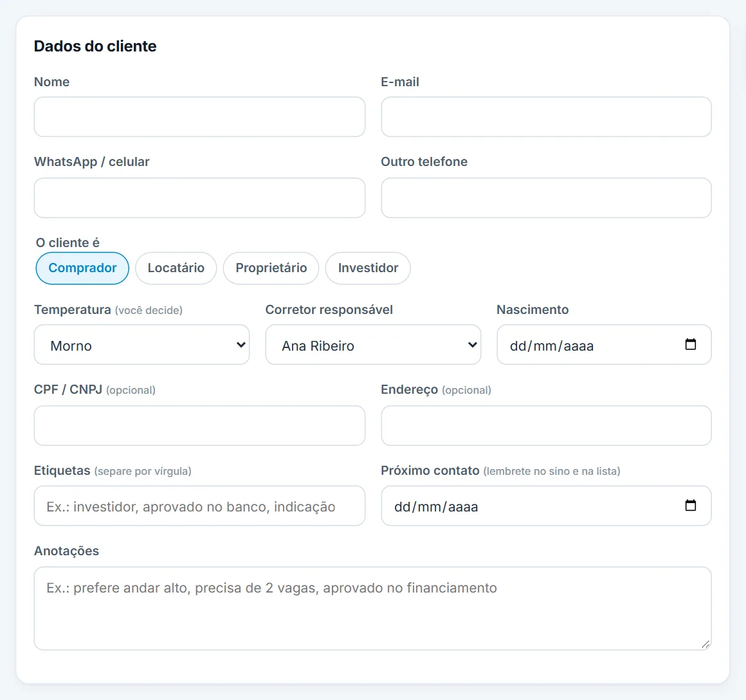Click the Endereço input field

tap(546, 425)
